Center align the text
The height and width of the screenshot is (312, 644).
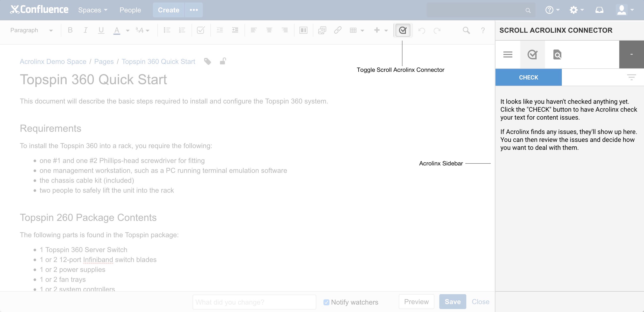click(269, 30)
